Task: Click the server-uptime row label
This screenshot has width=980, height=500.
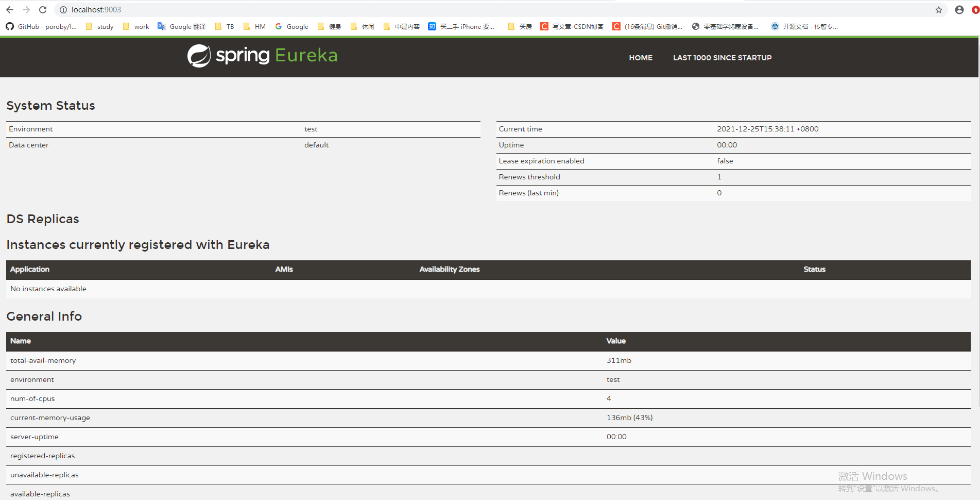Action: (x=35, y=437)
